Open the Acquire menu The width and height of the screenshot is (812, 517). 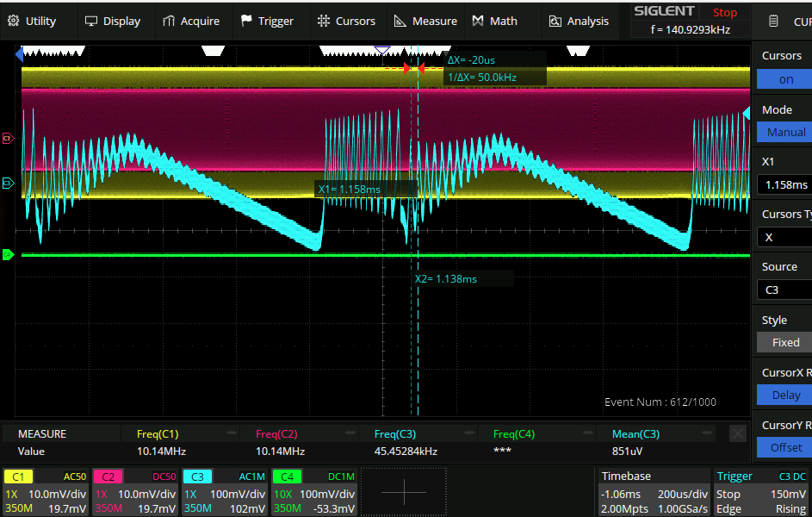point(189,21)
